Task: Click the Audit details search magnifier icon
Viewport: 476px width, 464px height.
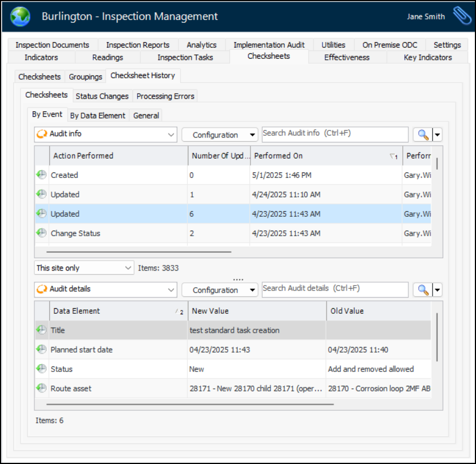Action: click(x=423, y=289)
